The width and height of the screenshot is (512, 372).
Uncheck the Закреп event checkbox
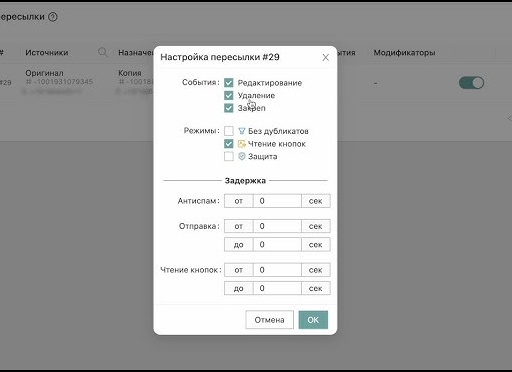point(229,108)
